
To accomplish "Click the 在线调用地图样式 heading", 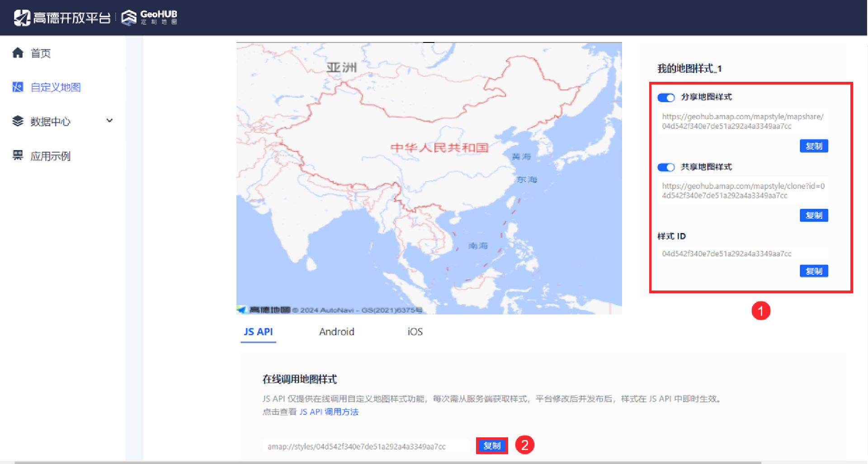I will (300, 380).
